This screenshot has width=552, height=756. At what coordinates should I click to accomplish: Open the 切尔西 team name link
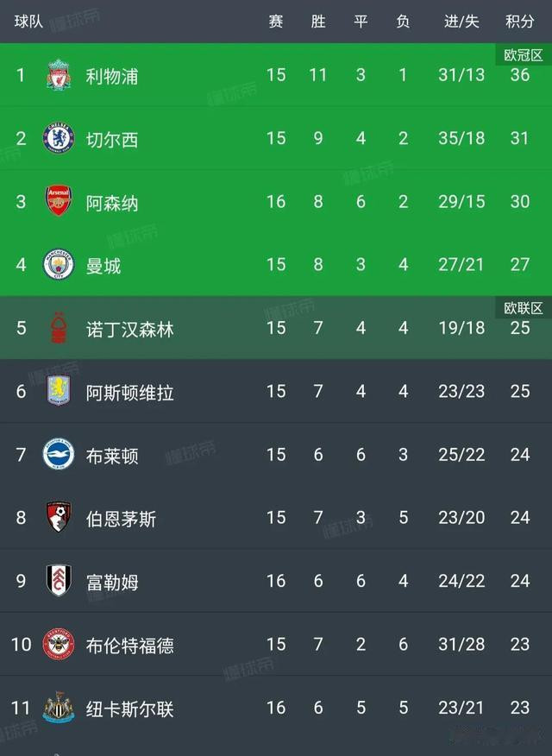point(112,139)
